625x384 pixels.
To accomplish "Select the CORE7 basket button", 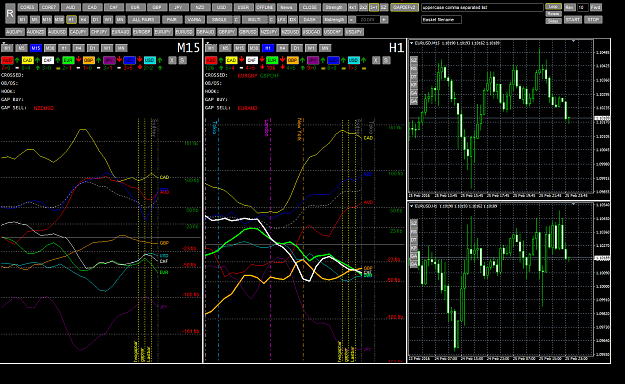I will (x=49, y=8).
